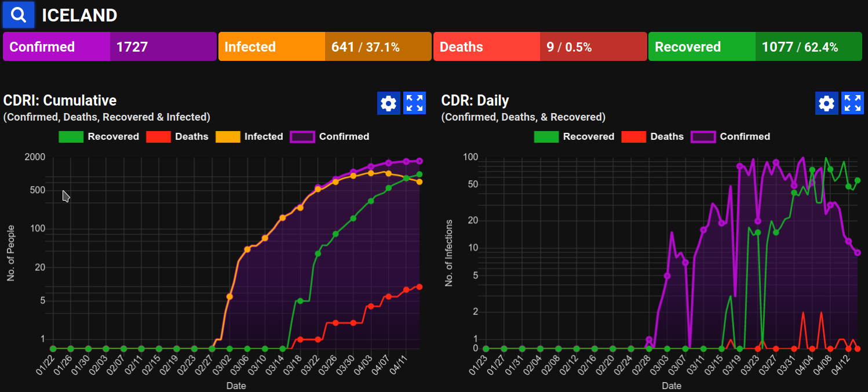868x392 pixels.
Task: Click the CDRI: Cumulative chart title
Action: point(60,100)
